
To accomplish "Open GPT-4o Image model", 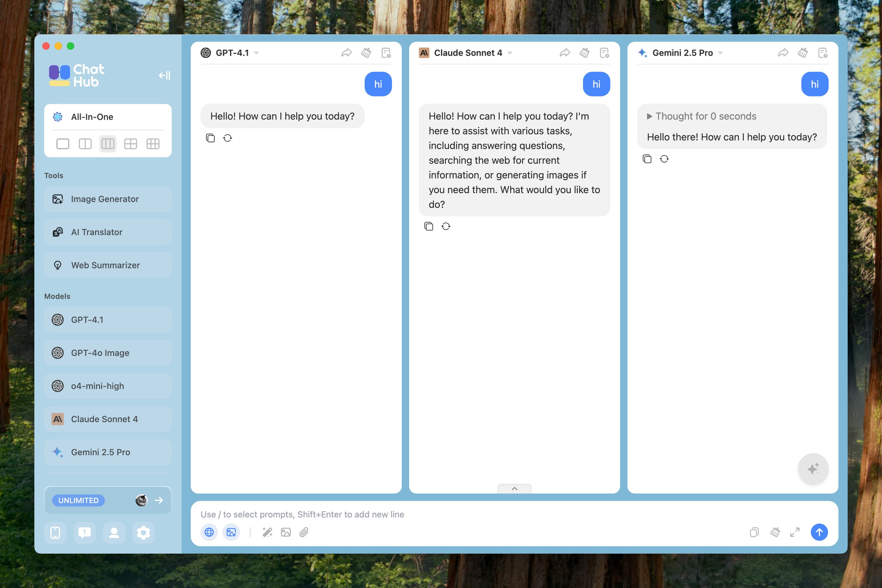I will coord(108,353).
